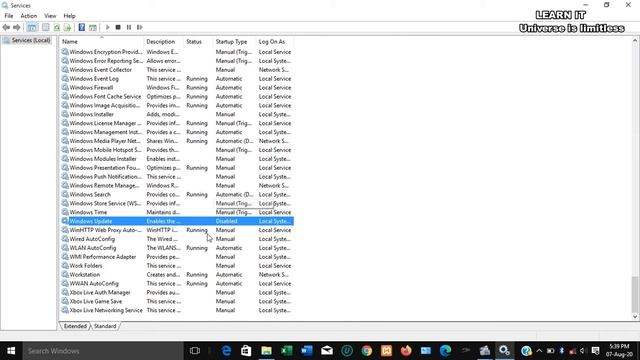Open Mail app from taskbar

[327, 351]
